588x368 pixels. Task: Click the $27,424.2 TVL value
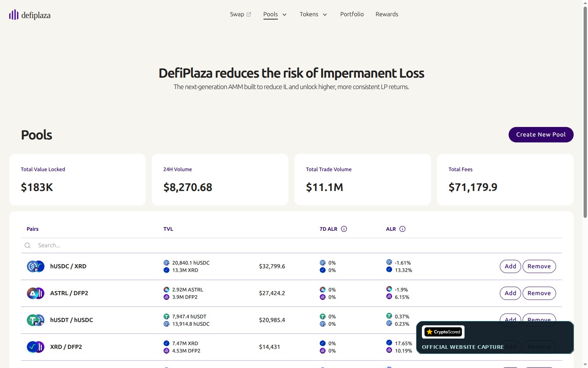point(272,293)
